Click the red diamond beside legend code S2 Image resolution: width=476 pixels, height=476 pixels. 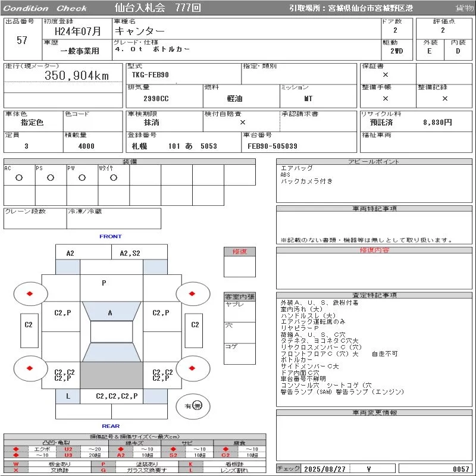[x=173, y=449]
